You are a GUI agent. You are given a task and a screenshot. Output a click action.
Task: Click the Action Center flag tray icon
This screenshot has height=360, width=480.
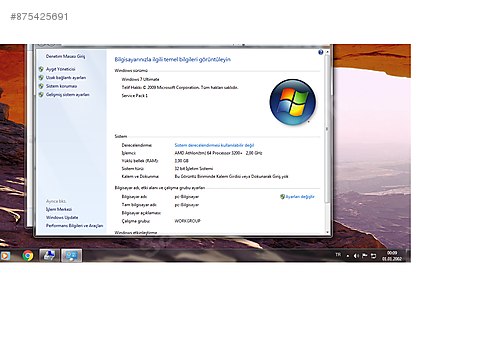pos(365,256)
